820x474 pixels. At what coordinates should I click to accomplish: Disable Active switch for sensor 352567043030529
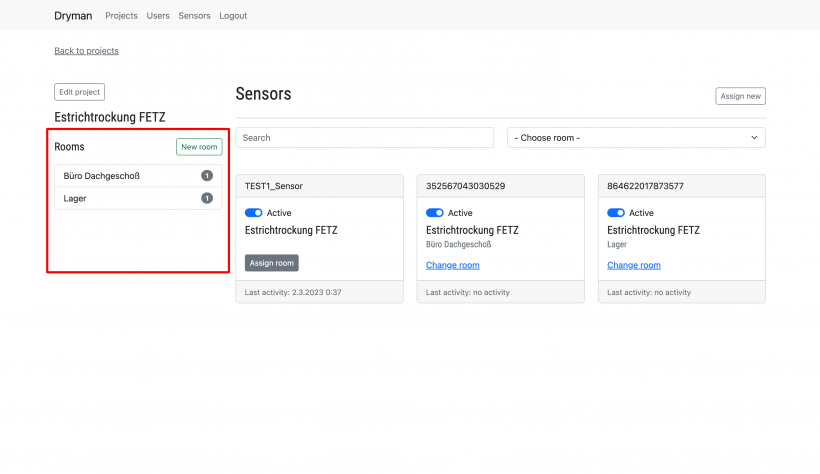point(435,213)
